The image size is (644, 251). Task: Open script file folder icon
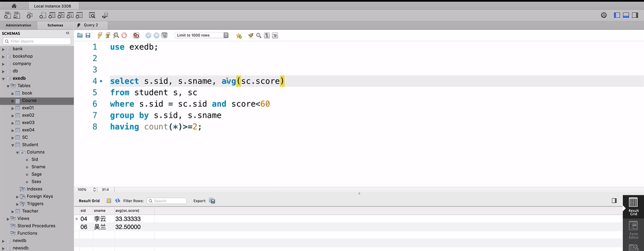click(x=80, y=35)
